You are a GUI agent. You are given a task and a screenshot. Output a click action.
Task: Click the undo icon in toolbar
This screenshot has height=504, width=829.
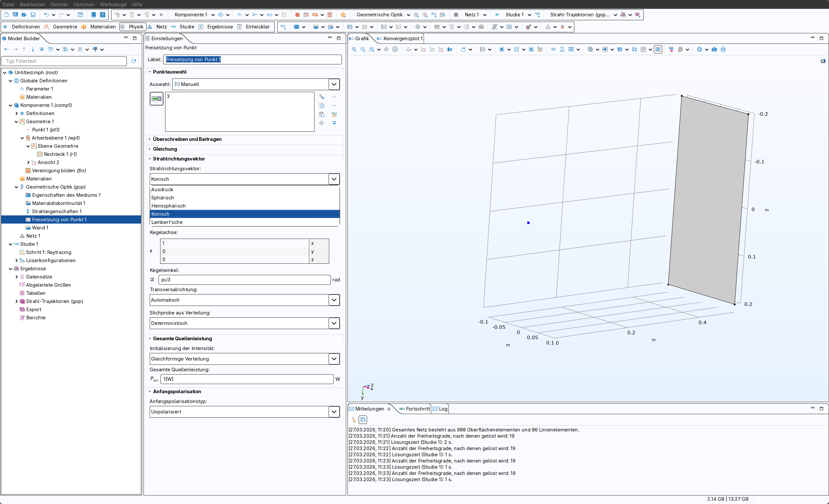46,15
